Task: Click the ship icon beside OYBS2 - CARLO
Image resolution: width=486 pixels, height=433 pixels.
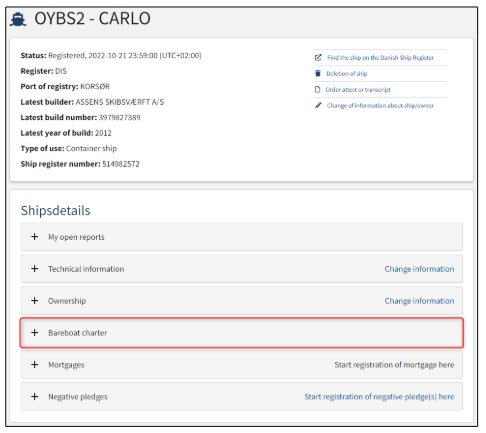Action: 18,19
